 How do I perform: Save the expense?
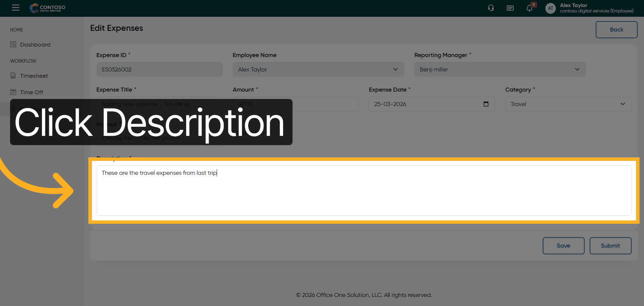tap(563, 246)
